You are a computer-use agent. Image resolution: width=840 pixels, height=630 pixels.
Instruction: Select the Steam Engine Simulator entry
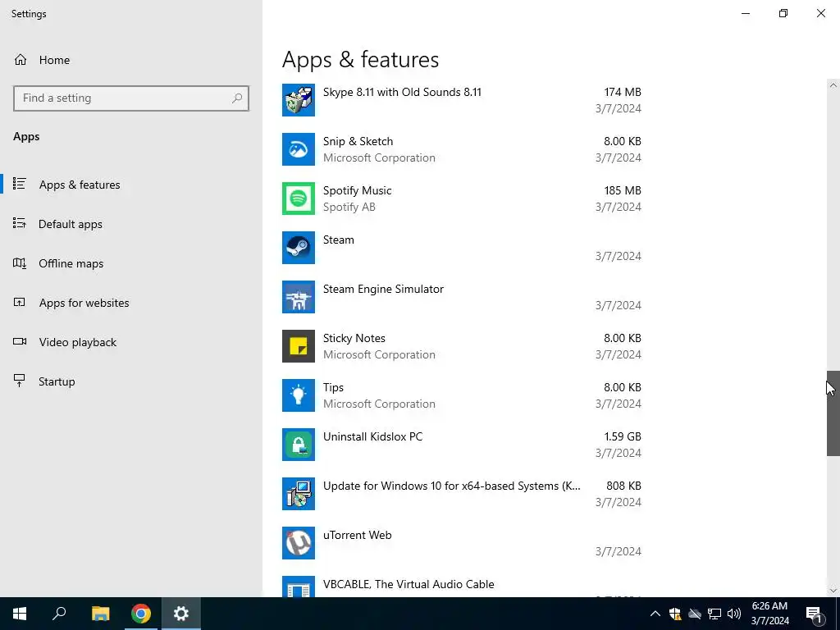462,297
